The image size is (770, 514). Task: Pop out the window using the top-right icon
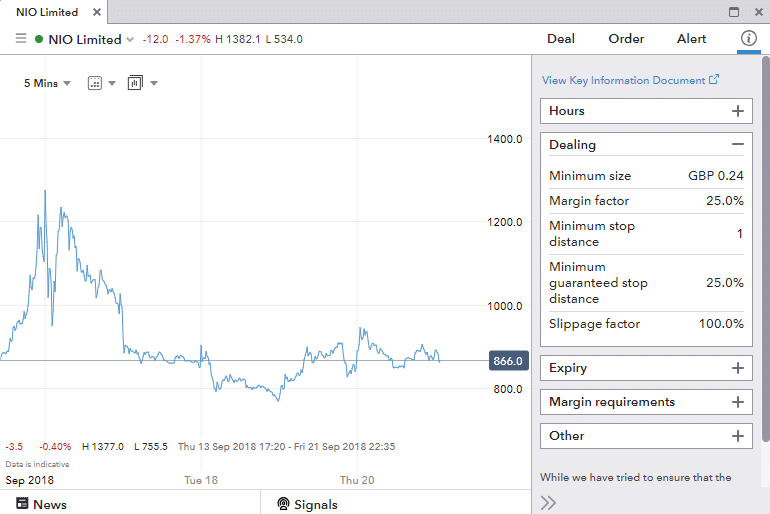coord(734,12)
